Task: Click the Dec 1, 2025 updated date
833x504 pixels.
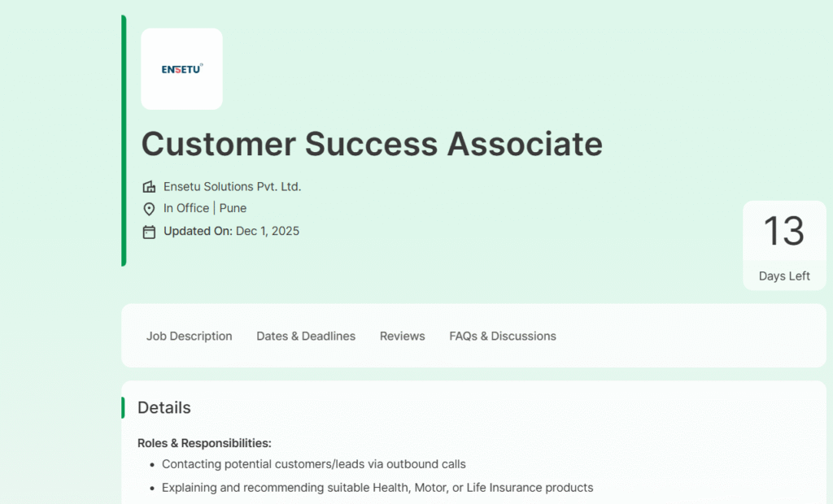Action: 268,231
